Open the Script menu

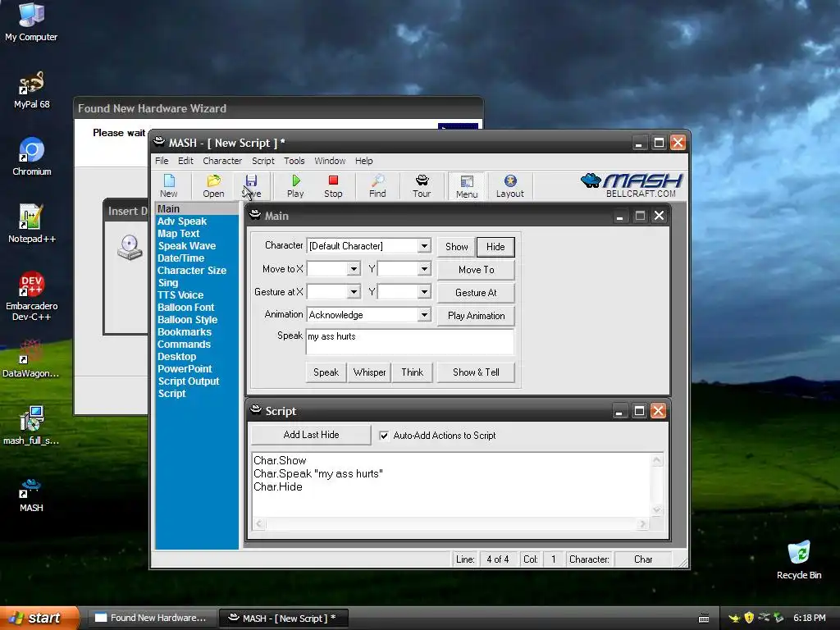pyautogui.click(x=263, y=161)
